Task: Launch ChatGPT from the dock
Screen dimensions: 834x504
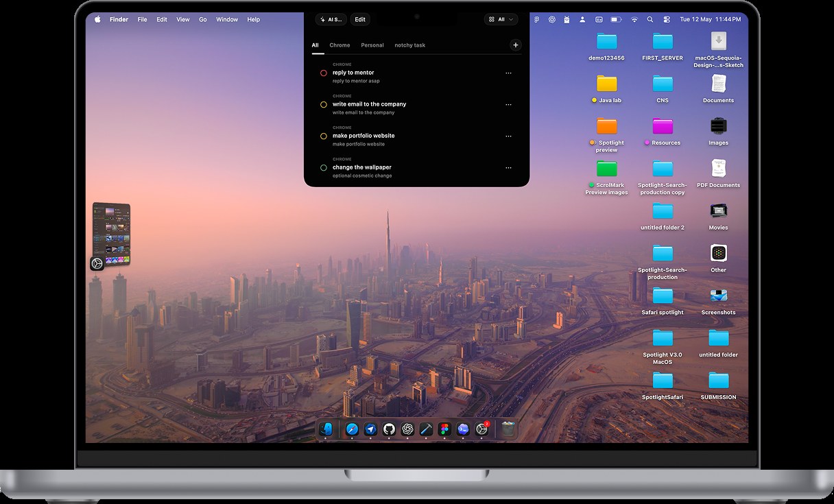Action: pos(407,429)
